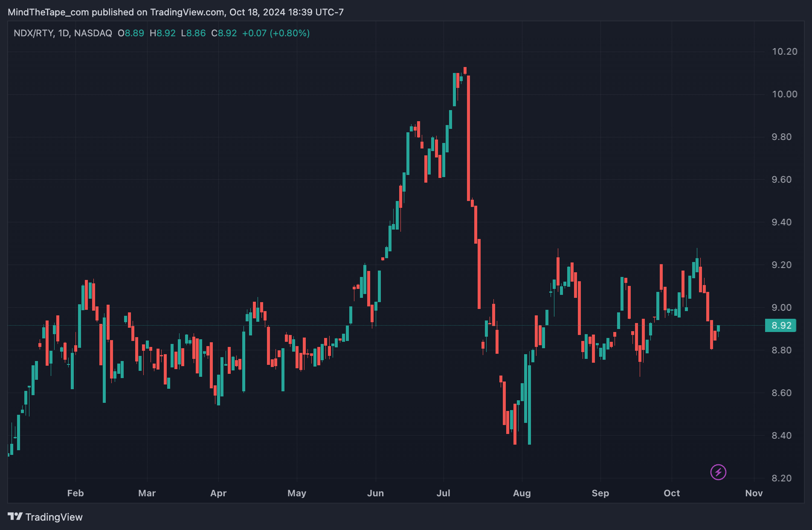Click the 9.20 price axis label

click(781, 265)
